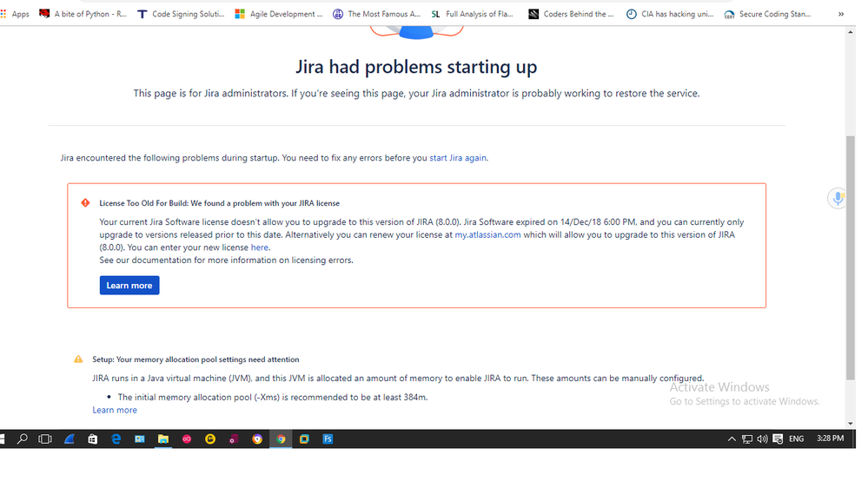Switch to Google Chrome in taskbar
This screenshot has height=488, width=868.
281,439
